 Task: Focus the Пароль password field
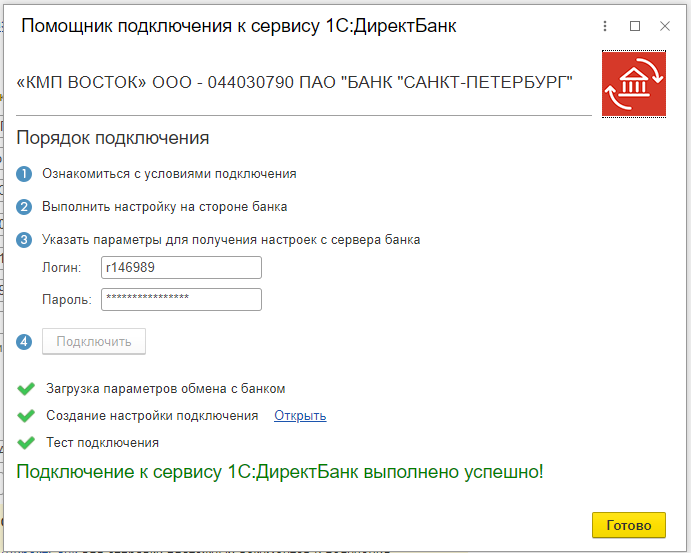pyautogui.click(x=181, y=300)
